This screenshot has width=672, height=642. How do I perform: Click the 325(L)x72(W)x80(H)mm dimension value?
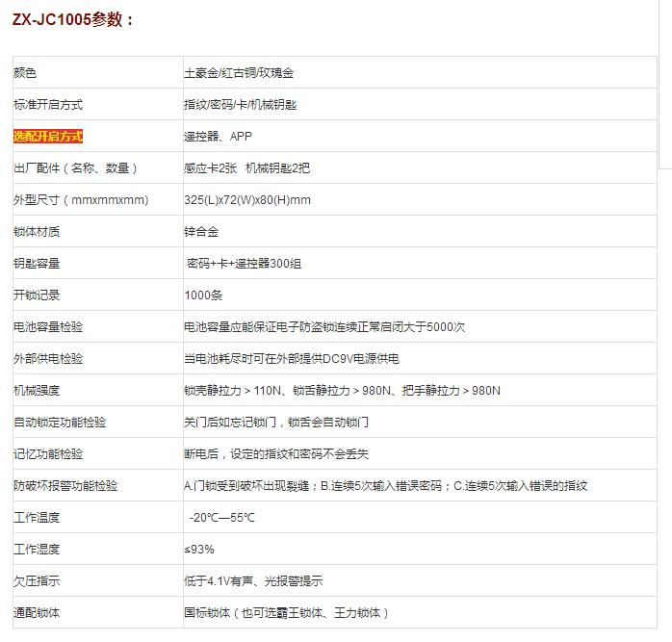click(247, 200)
